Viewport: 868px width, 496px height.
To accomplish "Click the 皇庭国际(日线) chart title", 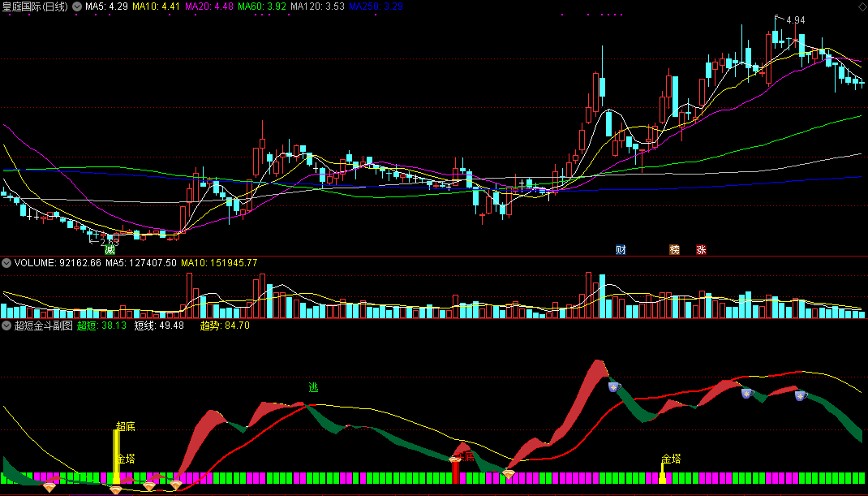I will [35, 6].
